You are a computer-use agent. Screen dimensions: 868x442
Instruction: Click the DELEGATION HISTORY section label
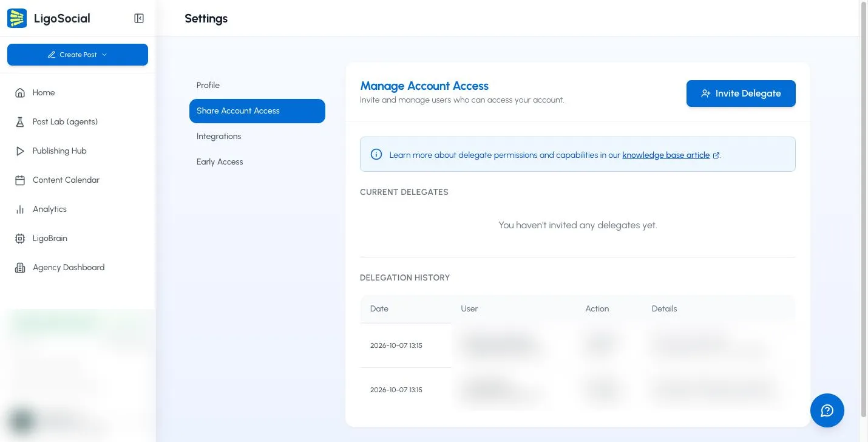click(x=405, y=278)
